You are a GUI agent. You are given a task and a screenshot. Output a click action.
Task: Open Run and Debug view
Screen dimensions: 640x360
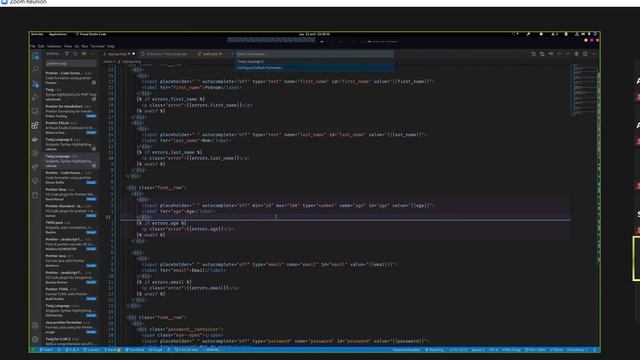click(36, 98)
